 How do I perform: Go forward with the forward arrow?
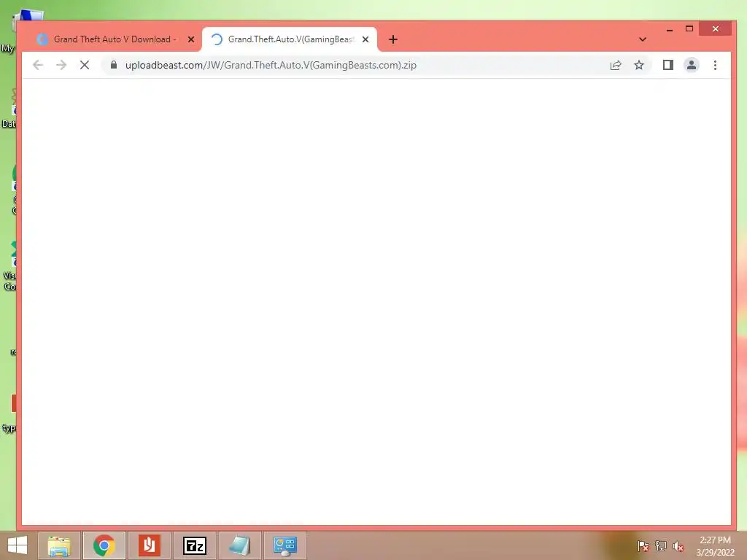coord(61,65)
